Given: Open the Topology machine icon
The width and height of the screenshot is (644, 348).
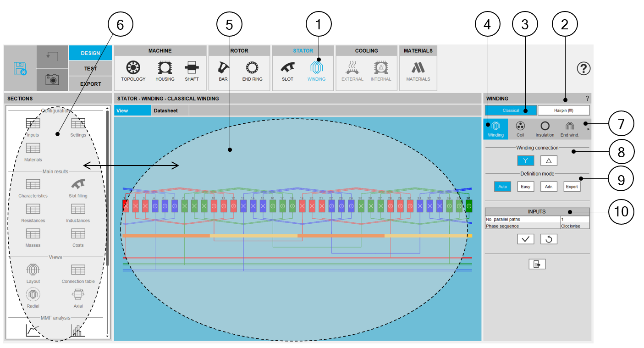Looking at the screenshot, I should (x=133, y=68).
